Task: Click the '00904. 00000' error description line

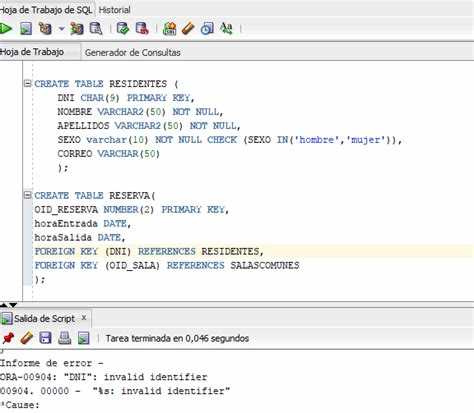Action: [115, 391]
